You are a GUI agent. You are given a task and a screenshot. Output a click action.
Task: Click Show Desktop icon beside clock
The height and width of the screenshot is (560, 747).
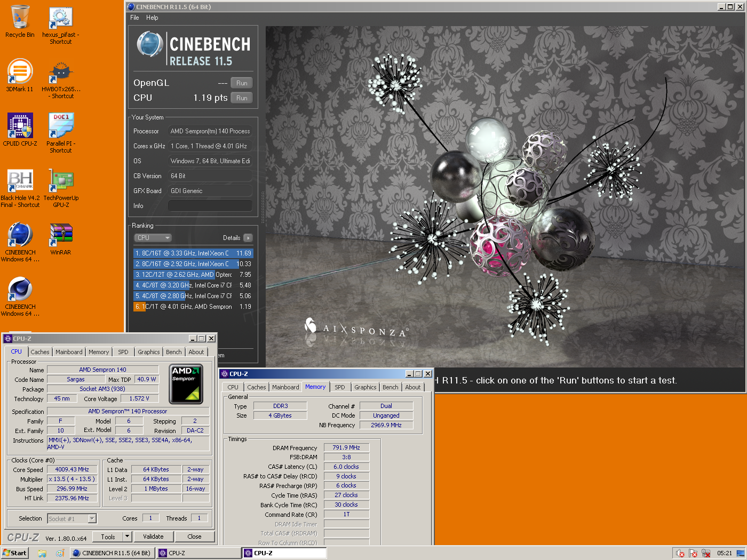741,553
